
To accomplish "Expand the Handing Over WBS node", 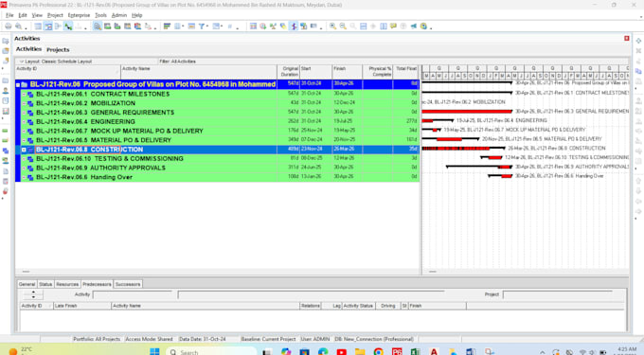I will [x=24, y=177].
